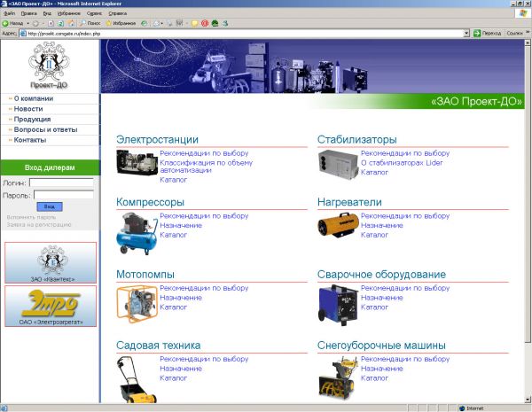The height and width of the screenshot is (412, 532).
Task: Open Классификация по объему автоматизации link
Action: [x=207, y=167]
